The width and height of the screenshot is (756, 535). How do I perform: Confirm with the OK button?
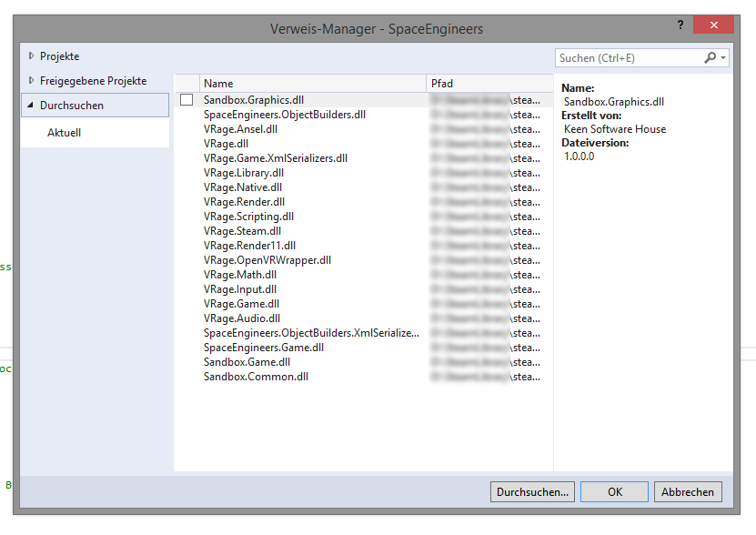click(x=614, y=491)
